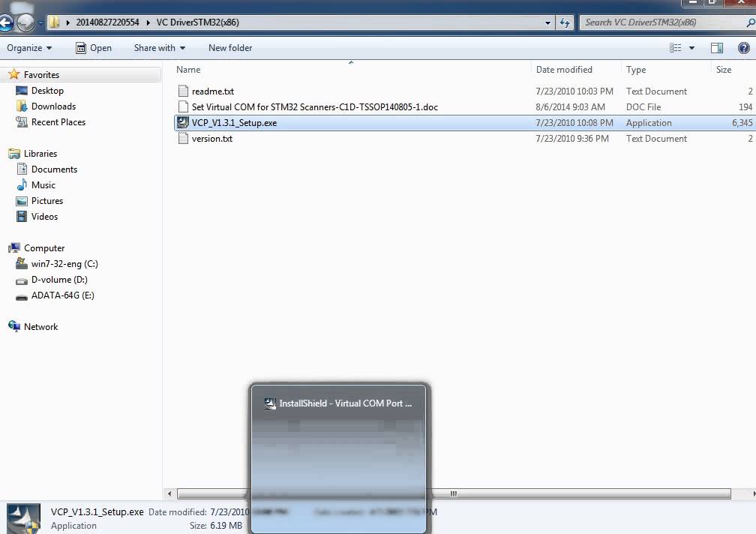Image resolution: width=756 pixels, height=534 pixels.
Task: Open Favorites in navigation pane
Action: pos(41,75)
